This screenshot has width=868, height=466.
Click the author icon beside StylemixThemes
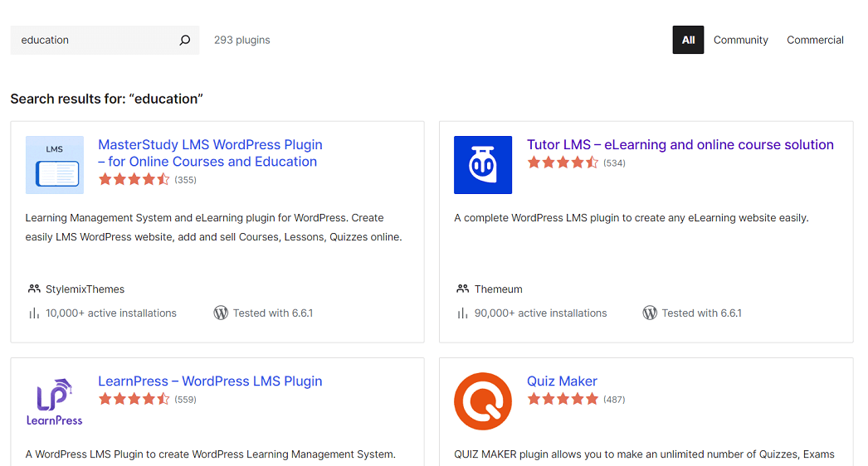(34, 289)
